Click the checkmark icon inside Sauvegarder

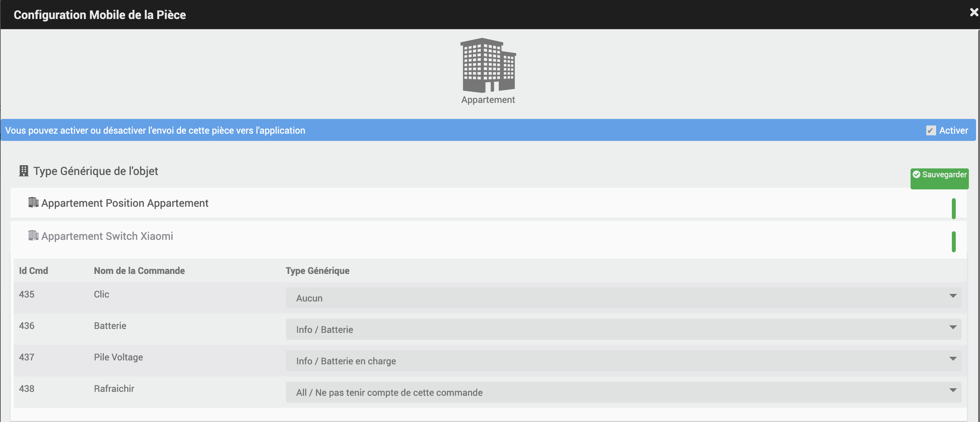(x=916, y=174)
